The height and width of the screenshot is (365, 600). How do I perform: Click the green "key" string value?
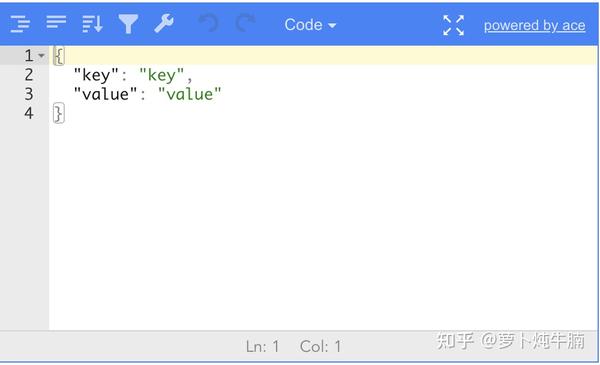point(161,75)
